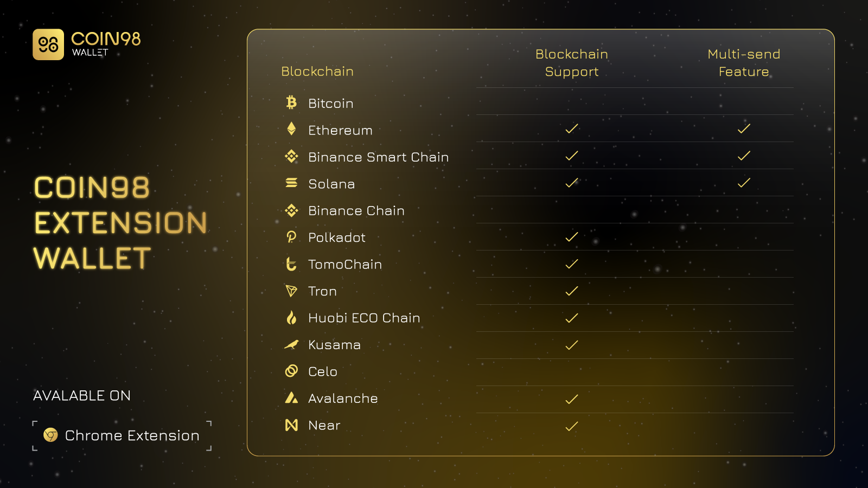Click the Avalanche mountain icon
Image resolution: width=868 pixels, height=488 pixels.
coord(291,398)
